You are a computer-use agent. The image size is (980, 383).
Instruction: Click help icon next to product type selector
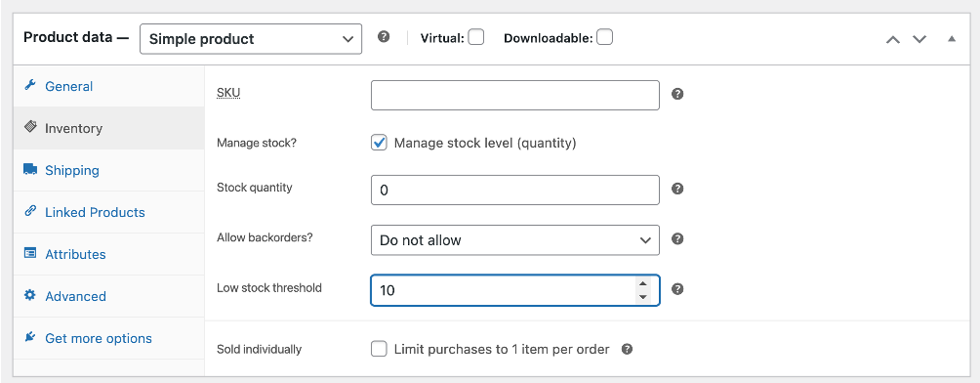tap(384, 37)
